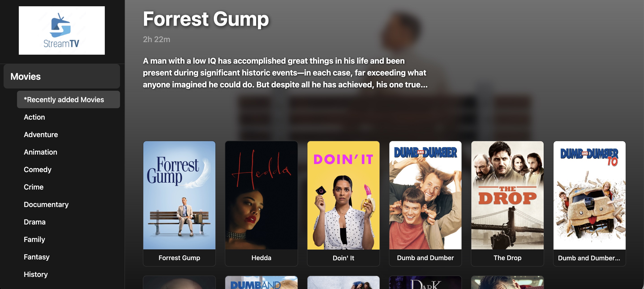Screen dimensions: 644x289
Task: Open the Doin' It poster
Action: [343, 203]
